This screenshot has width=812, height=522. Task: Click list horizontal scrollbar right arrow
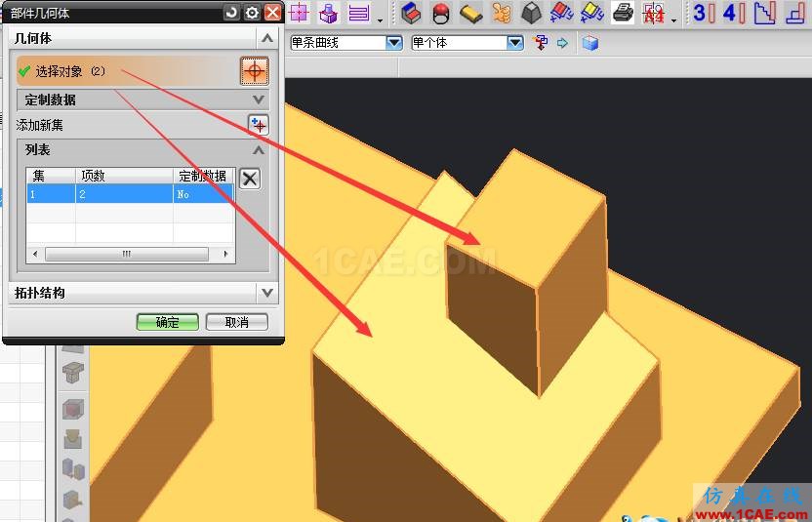point(225,254)
